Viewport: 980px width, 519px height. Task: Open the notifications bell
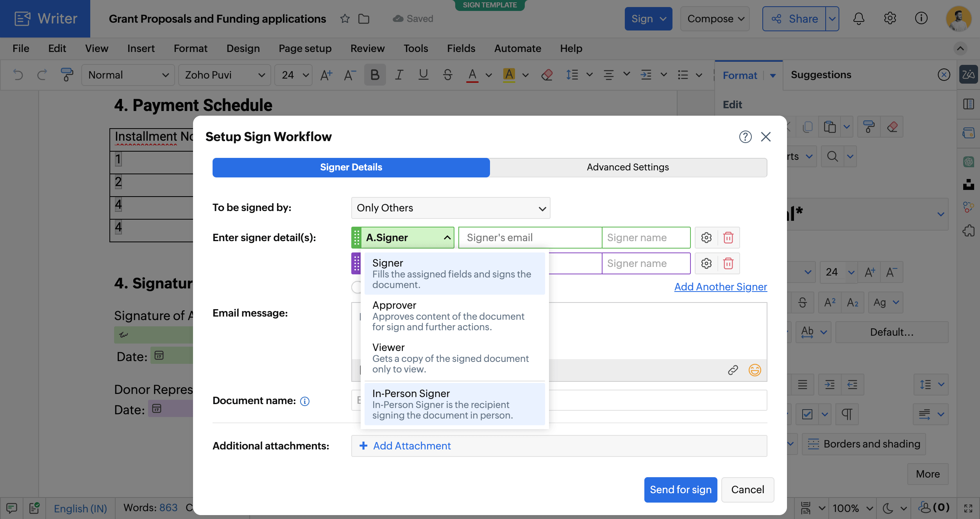858,19
